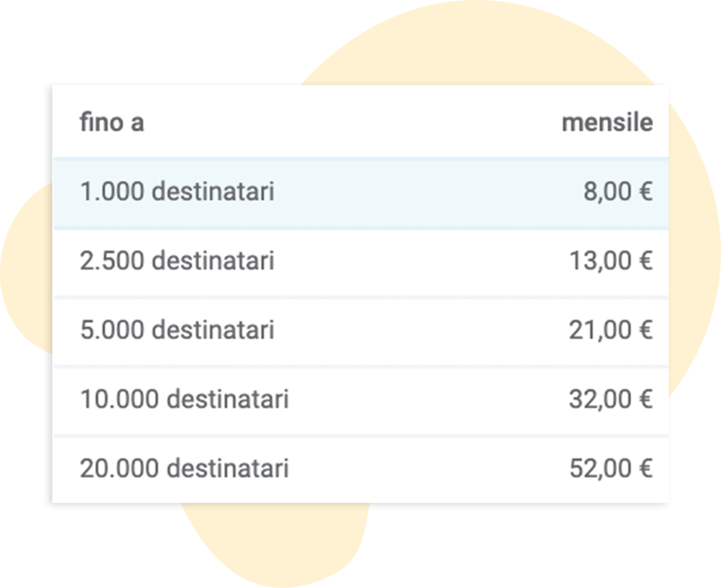Select the 5.000 destinatari row
This screenshot has width=721, height=588.
pos(361,332)
